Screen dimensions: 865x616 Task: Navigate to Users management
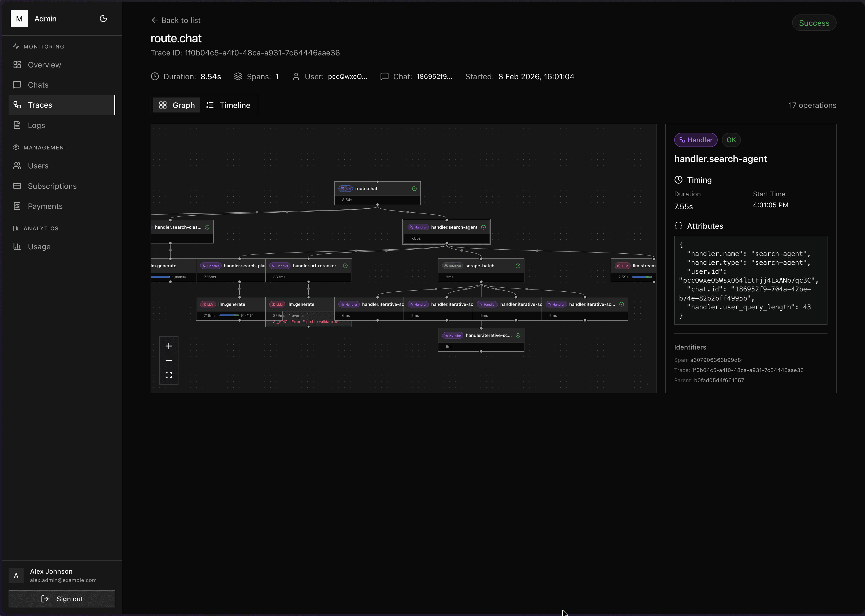point(38,166)
